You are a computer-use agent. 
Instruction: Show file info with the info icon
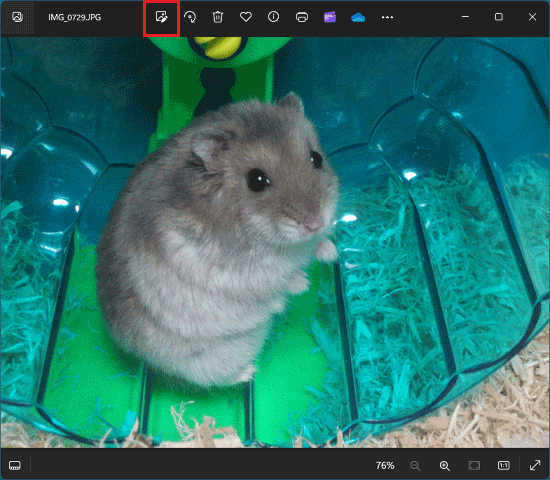click(x=274, y=16)
